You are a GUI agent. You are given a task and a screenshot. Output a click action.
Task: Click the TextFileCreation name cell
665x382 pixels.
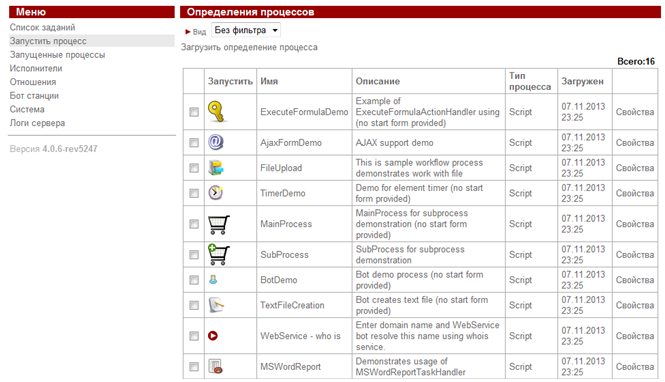(x=292, y=305)
